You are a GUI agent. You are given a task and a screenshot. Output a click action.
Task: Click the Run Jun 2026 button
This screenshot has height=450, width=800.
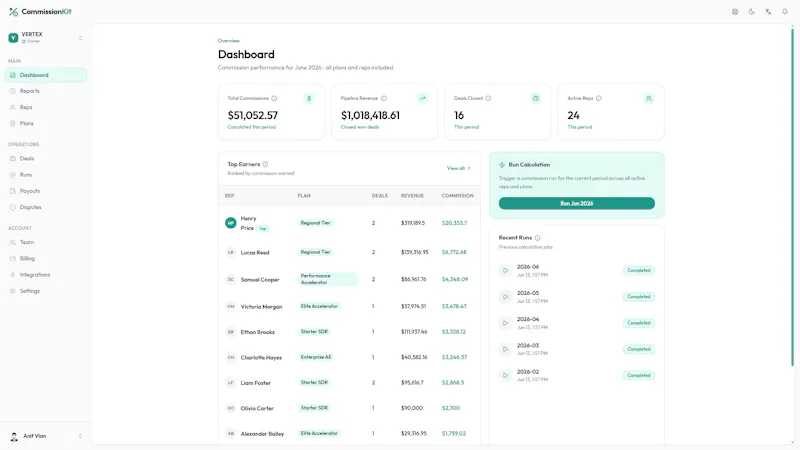click(577, 204)
